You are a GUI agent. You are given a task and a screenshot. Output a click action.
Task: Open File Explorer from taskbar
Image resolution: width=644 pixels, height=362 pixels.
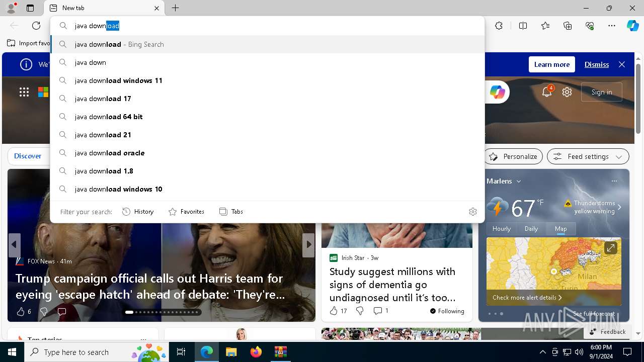point(231,352)
